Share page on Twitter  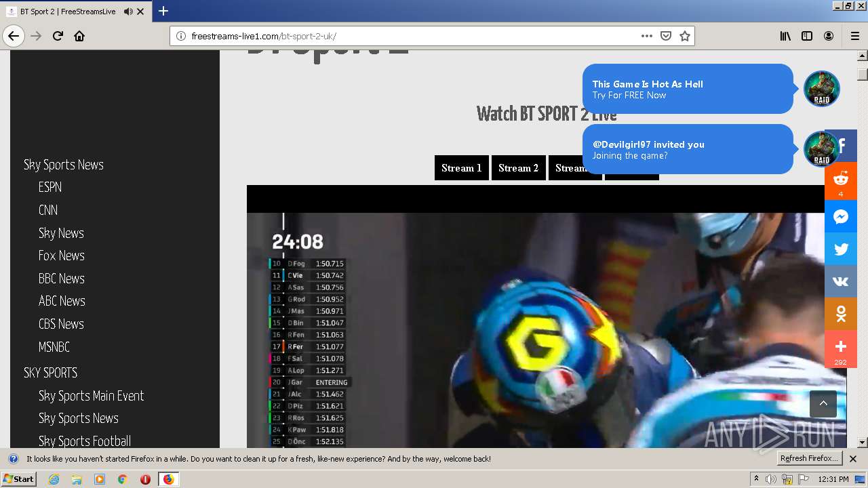point(841,249)
